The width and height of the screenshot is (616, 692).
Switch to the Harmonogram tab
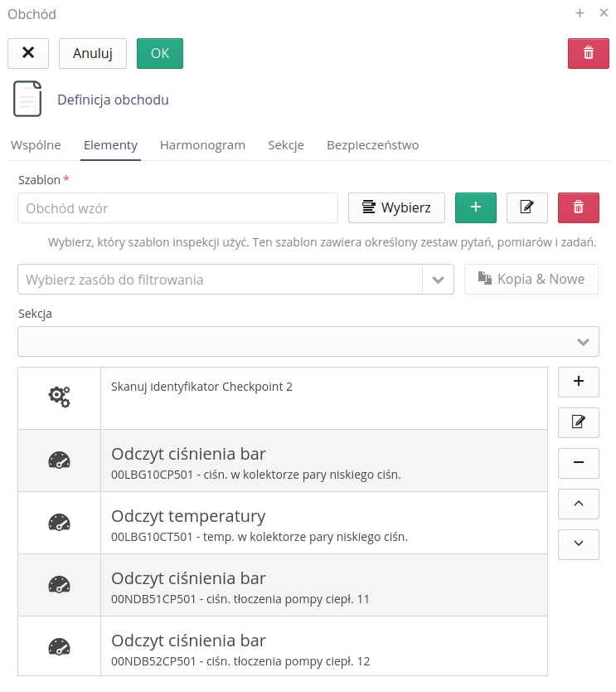pyautogui.click(x=202, y=145)
